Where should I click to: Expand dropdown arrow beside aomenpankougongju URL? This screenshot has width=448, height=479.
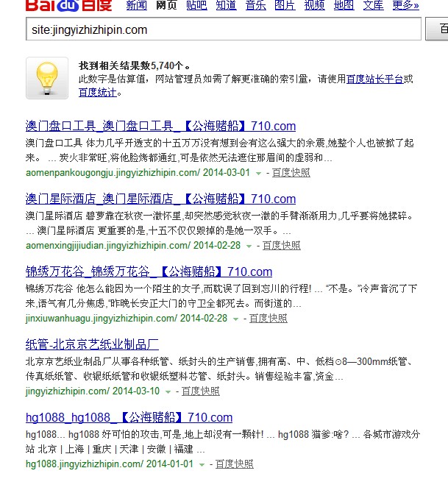point(258,173)
